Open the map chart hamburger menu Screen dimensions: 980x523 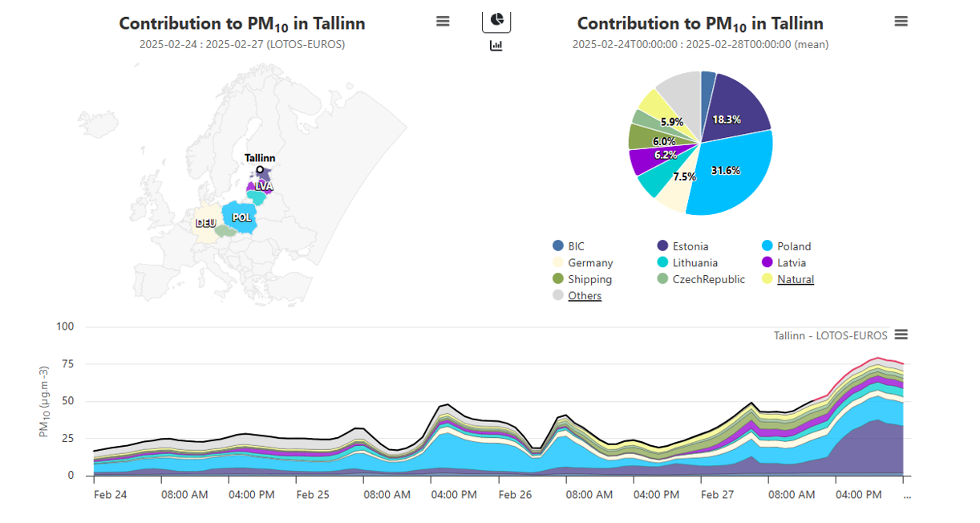click(x=443, y=22)
